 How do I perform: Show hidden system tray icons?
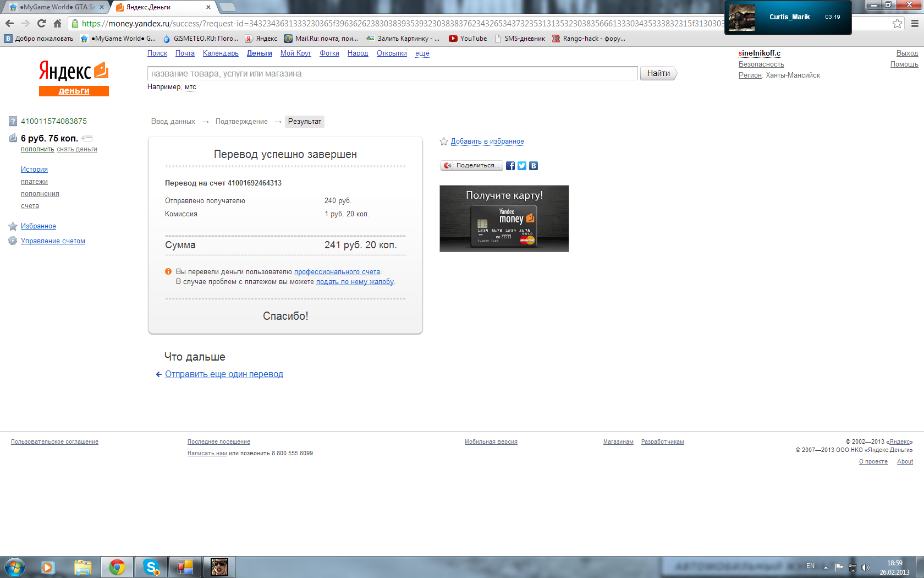point(826,567)
